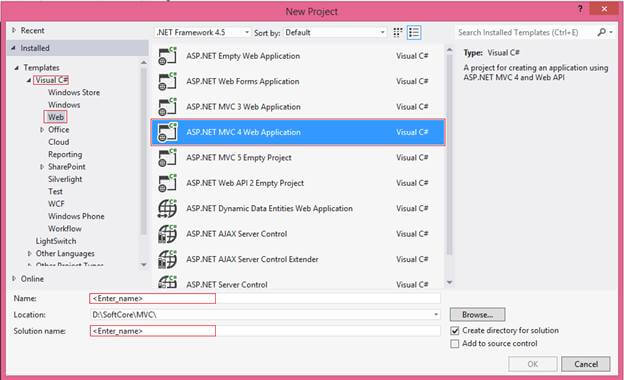Screen dimensions: 624x380
Task: Click the Browse... button
Action: [x=478, y=314]
